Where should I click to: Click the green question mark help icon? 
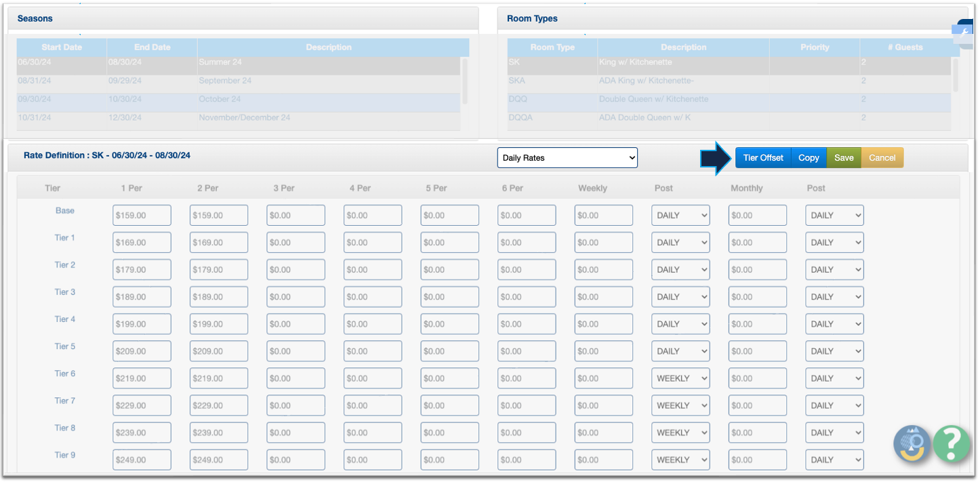click(952, 444)
